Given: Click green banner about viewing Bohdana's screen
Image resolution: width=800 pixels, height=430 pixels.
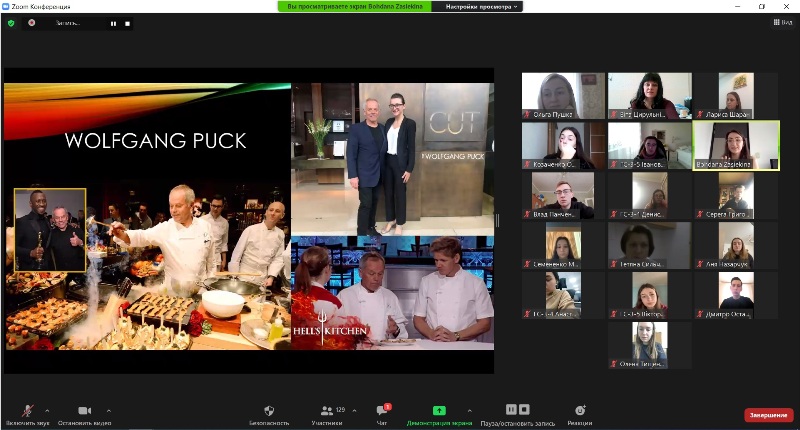Looking at the screenshot, I should point(355,7).
